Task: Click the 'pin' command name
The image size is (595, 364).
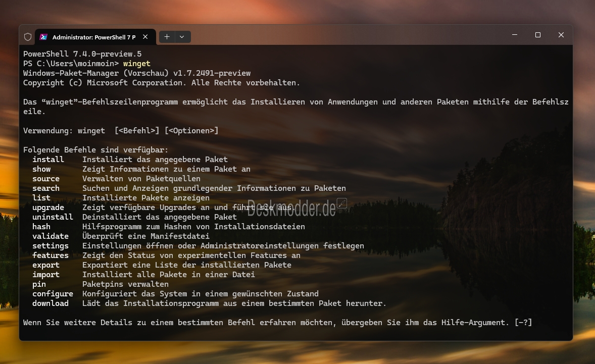Action: (39, 284)
